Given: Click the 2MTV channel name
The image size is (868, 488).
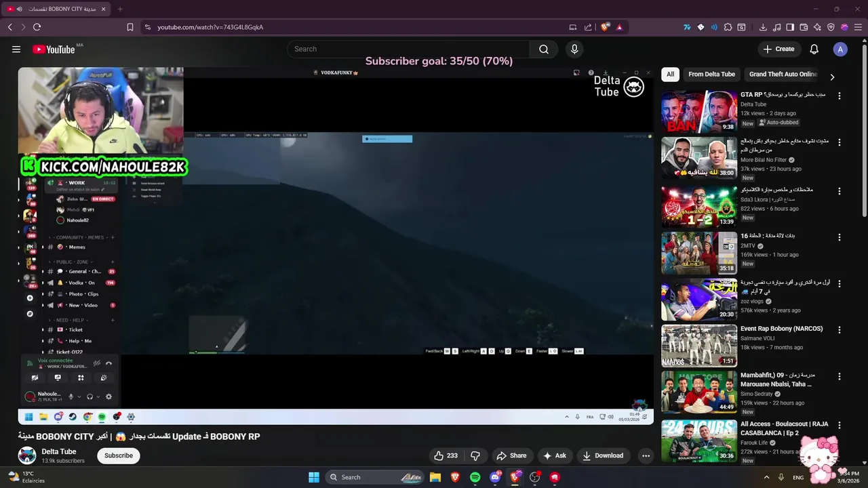Looking at the screenshot, I should point(747,245).
